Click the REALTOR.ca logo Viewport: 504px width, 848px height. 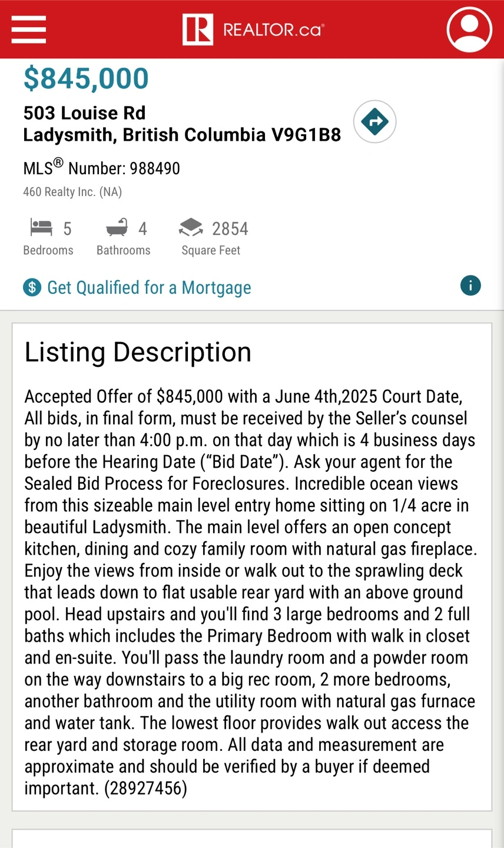253,29
